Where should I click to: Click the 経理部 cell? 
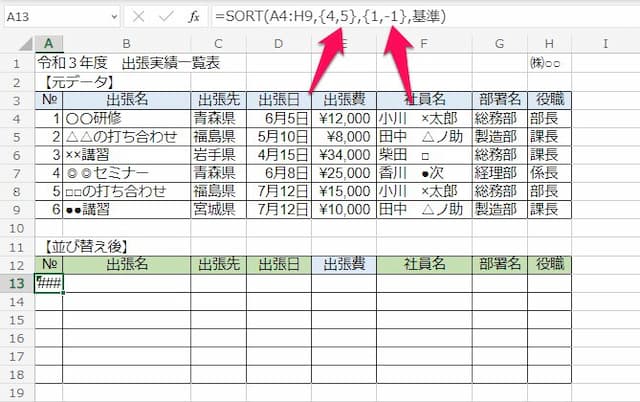(500, 173)
